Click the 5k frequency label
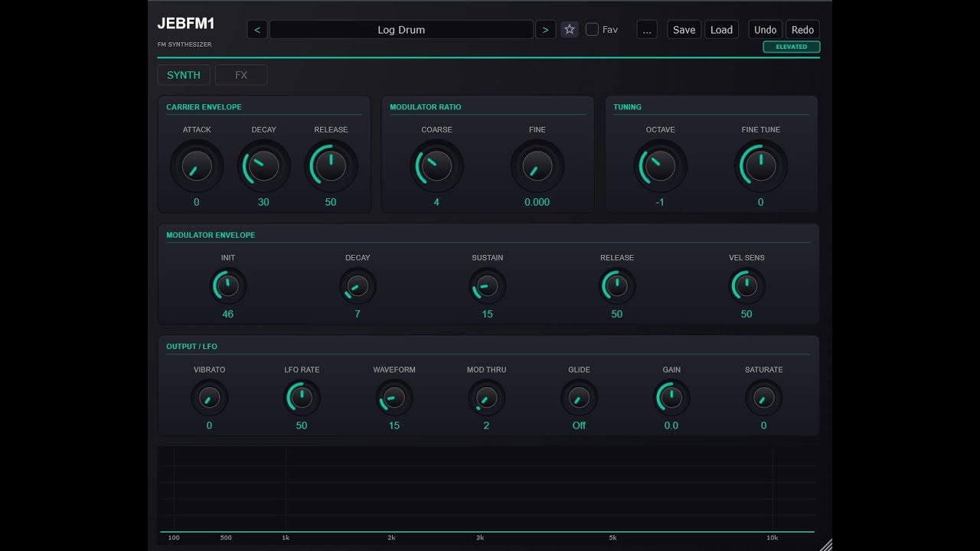Screen dimensions: 980x551 pos(612,538)
